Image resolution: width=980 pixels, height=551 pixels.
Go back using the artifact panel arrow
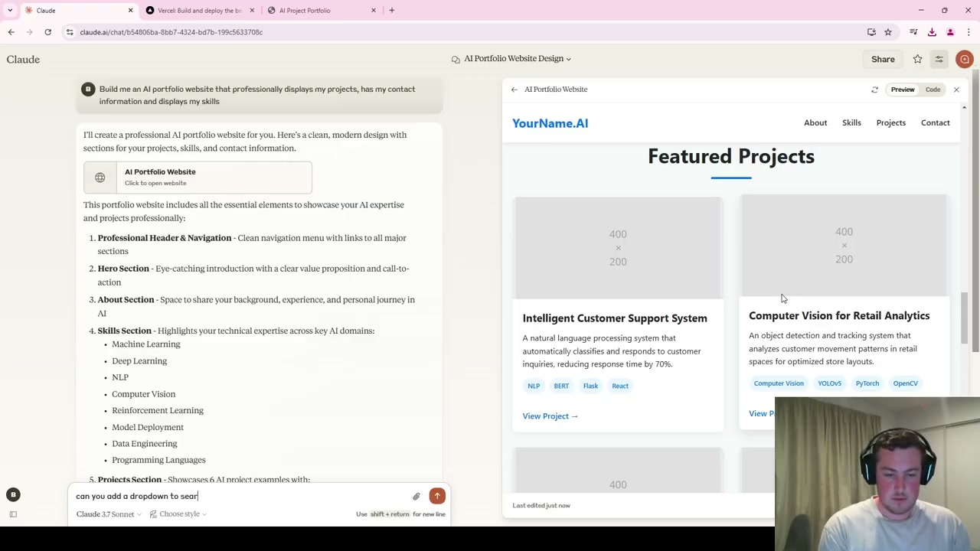pyautogui.click(x=514, y=90)
